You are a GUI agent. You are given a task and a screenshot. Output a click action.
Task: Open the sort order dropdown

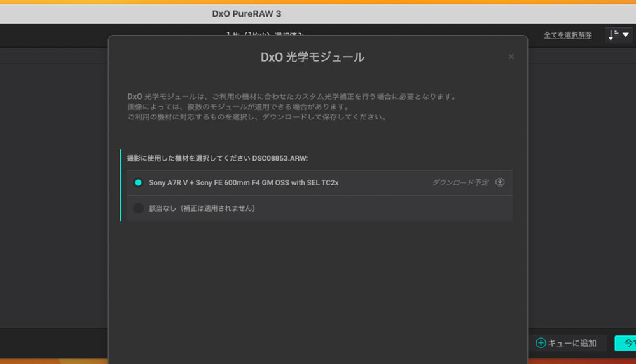click(619, 35)
